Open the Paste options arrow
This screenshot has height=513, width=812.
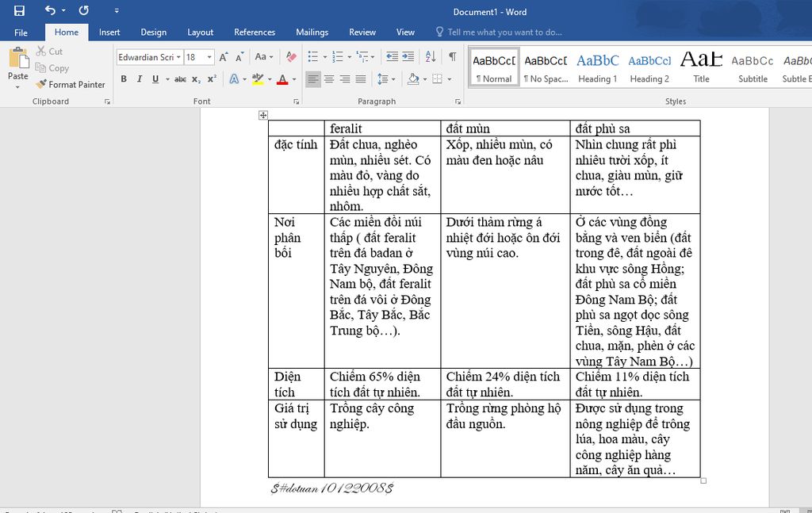tap(17, 87)
